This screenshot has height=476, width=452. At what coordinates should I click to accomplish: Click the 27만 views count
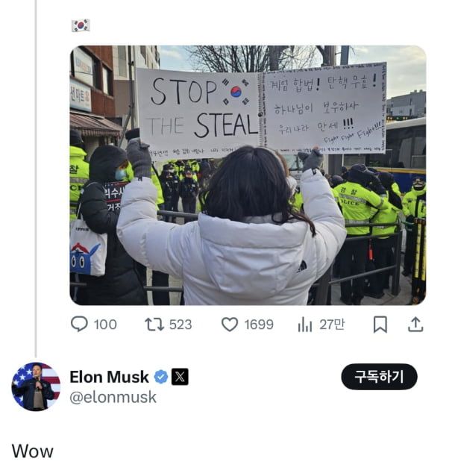click(332, 325)
